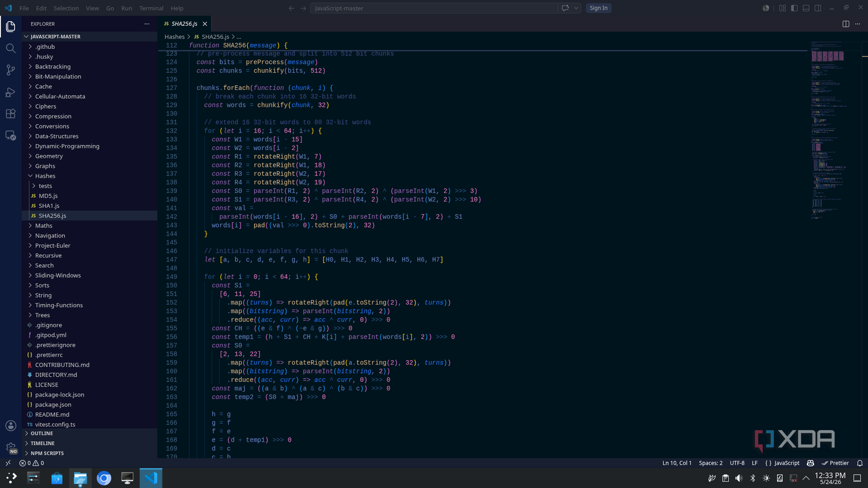Image resolution: width=868 pixels, height=488 pixels.
Task: Open the Extensions view
Action: pyautogui.click(x=11, y=114)
